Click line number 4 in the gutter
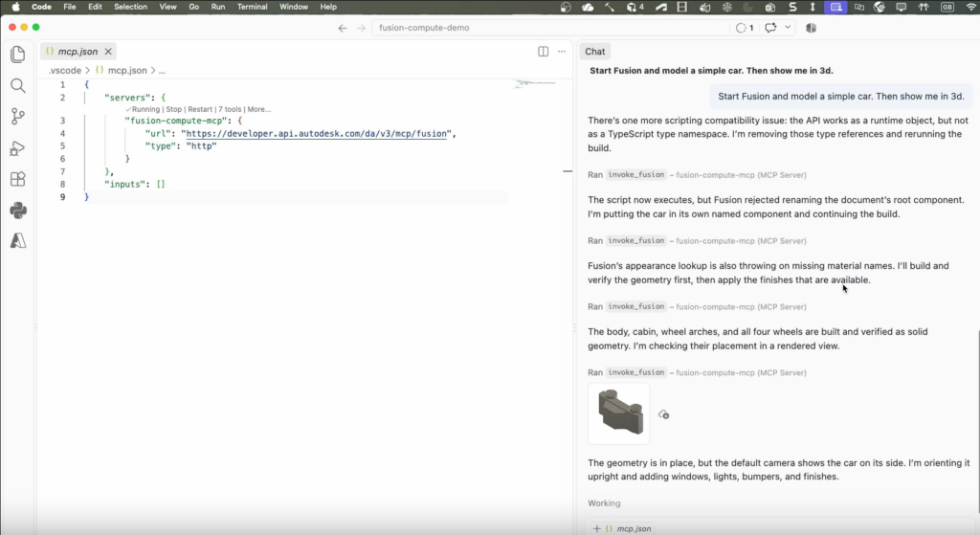Viewport: 980px width, 535px height. point(62,134)
